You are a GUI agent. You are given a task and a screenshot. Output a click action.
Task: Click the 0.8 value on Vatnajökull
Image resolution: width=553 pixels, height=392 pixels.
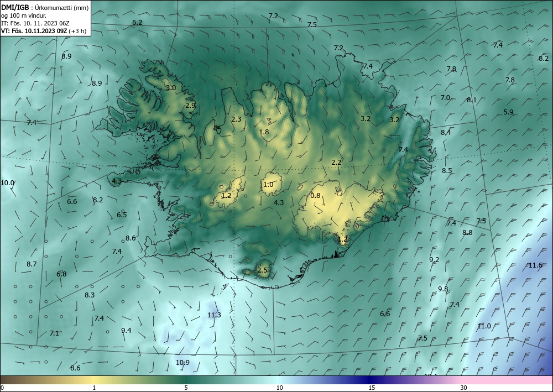pyautogui.click(x=315, y=196)
